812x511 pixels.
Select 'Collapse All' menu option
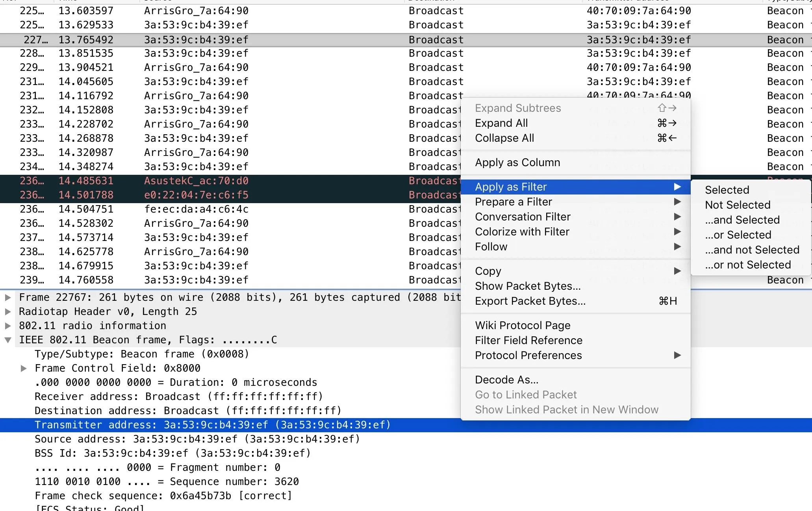click(x=504, y=137)
